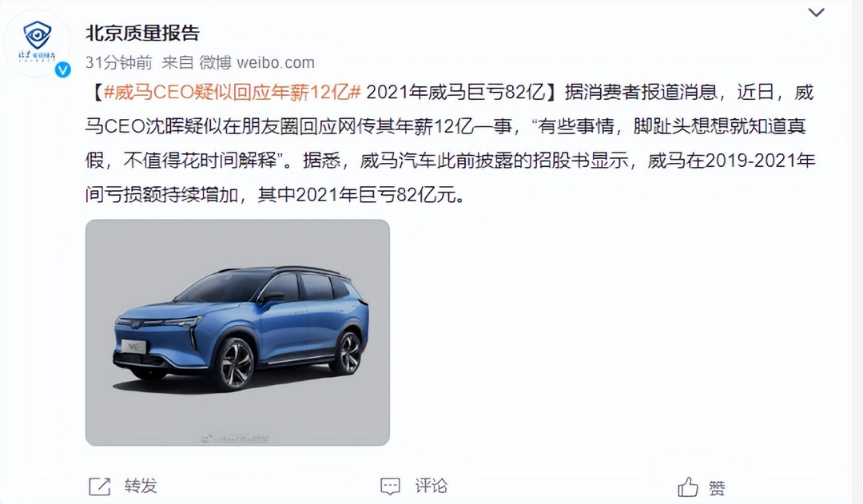Open the 北京质量报告 profile avatar
Image resolution: width=863 pixels, height=504 pixels.
coord(37,43)
